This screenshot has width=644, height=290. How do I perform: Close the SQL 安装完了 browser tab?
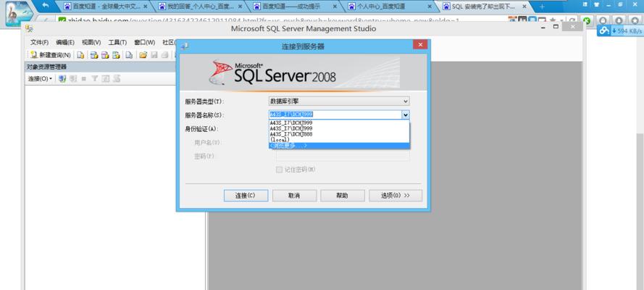click(x=524, y=7)
